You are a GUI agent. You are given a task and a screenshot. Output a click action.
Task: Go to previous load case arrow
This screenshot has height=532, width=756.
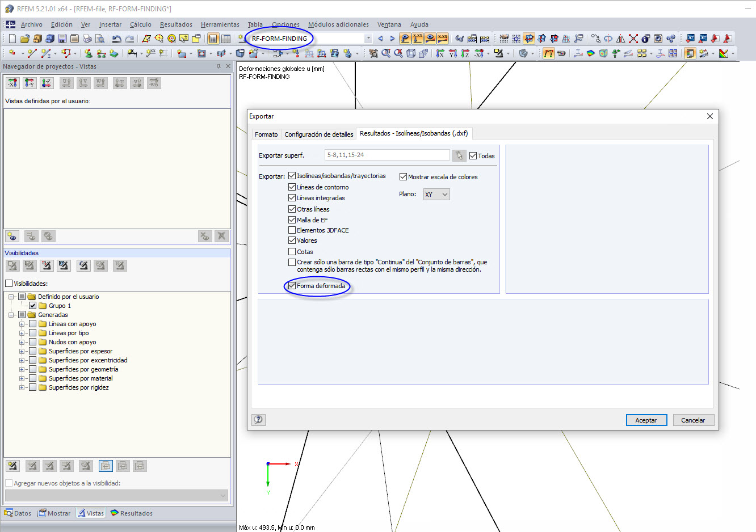coord(380,39)
